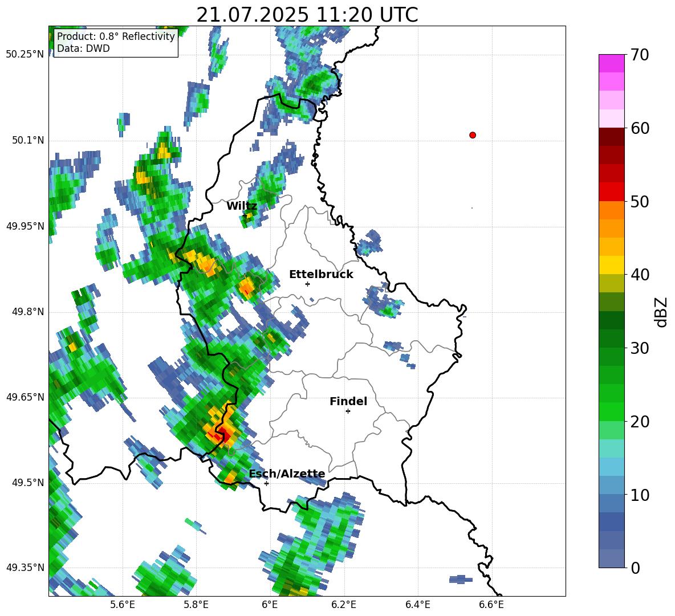Click the Findel location label
The image size is (675, 616).
click(348, 401)
